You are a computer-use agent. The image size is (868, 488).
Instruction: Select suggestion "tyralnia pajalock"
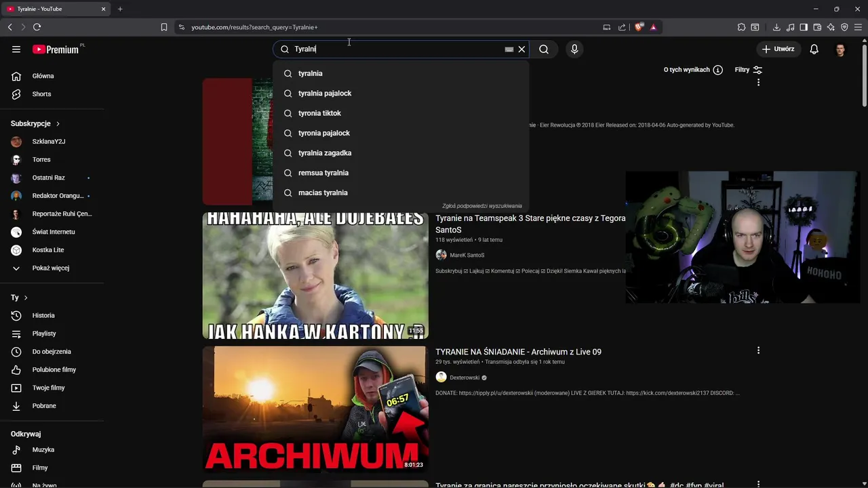401,93
